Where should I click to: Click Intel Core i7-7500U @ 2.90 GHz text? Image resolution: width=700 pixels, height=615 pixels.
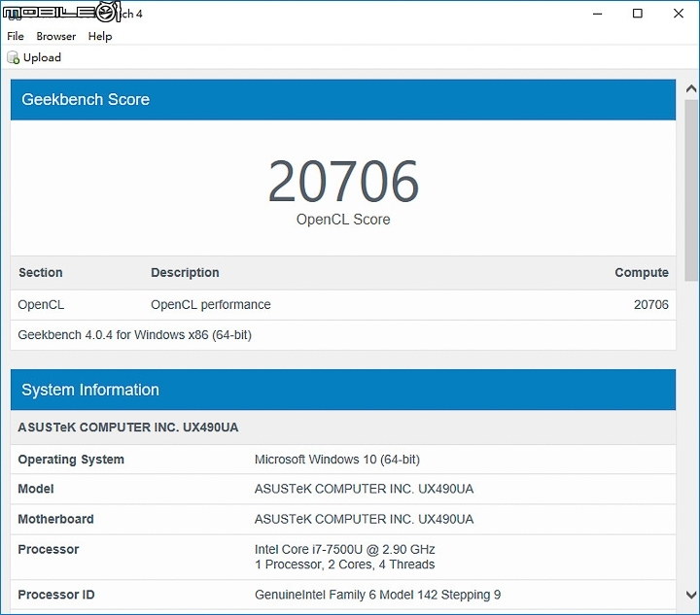[344, 550]
